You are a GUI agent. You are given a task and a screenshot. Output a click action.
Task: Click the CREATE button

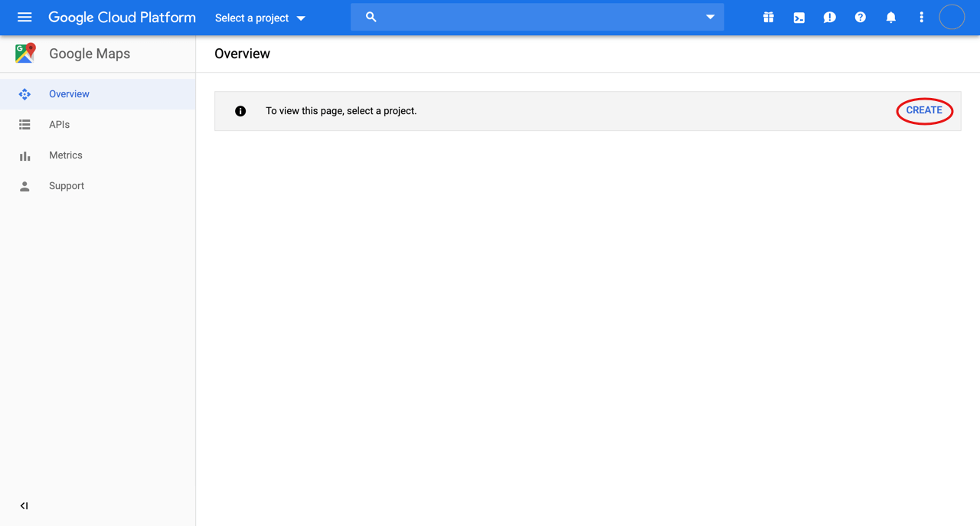coord(924,110)
